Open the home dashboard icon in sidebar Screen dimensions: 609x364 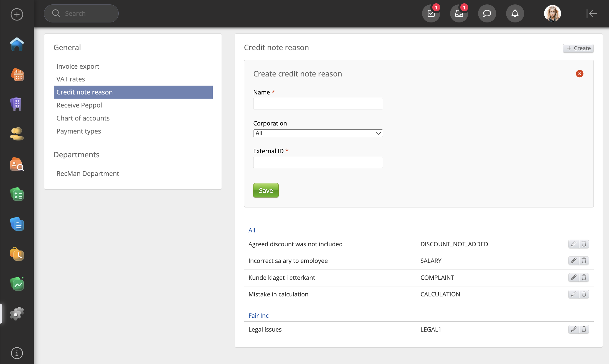coord(17,44)
